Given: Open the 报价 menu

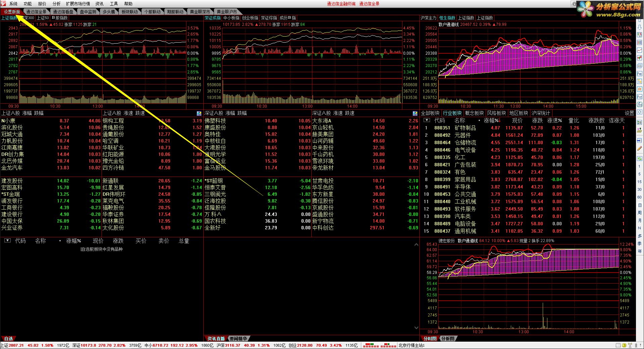Looking at the screenshot, I should click(x=42, y=4).
